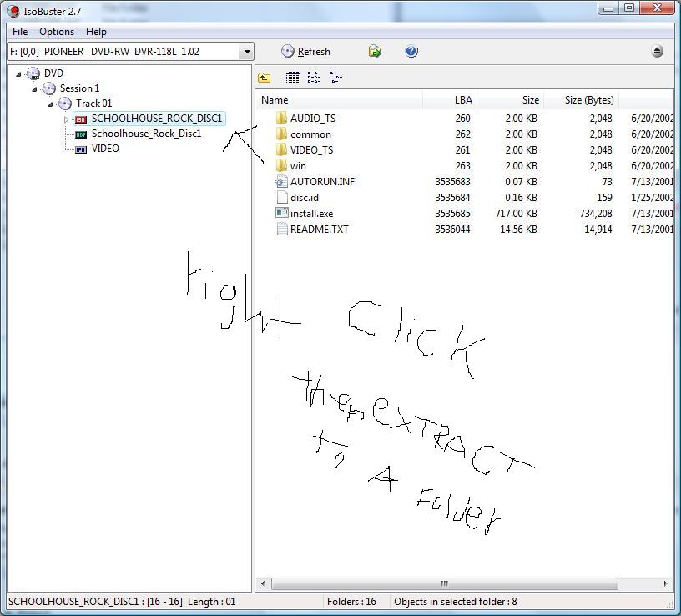Viewport: 681px width, 616px height.
Task: Click the blue help question mark icon
Action: [x=411, y=51]
